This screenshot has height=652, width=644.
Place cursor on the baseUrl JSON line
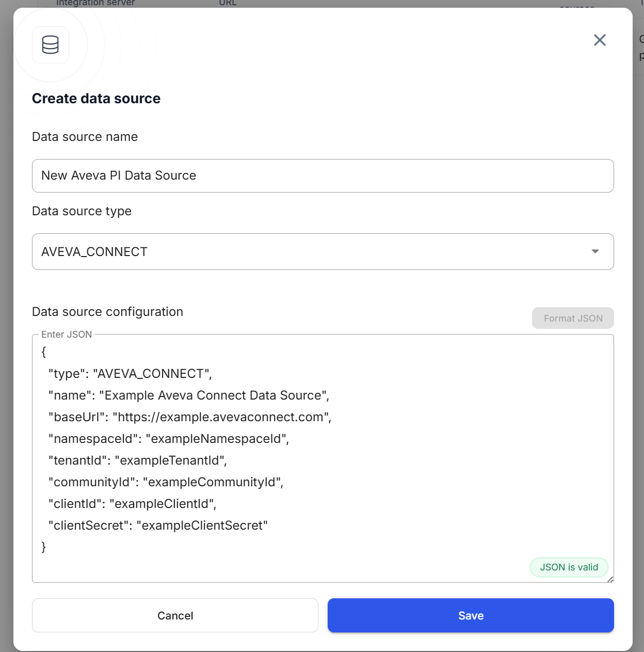coord(190,417)
